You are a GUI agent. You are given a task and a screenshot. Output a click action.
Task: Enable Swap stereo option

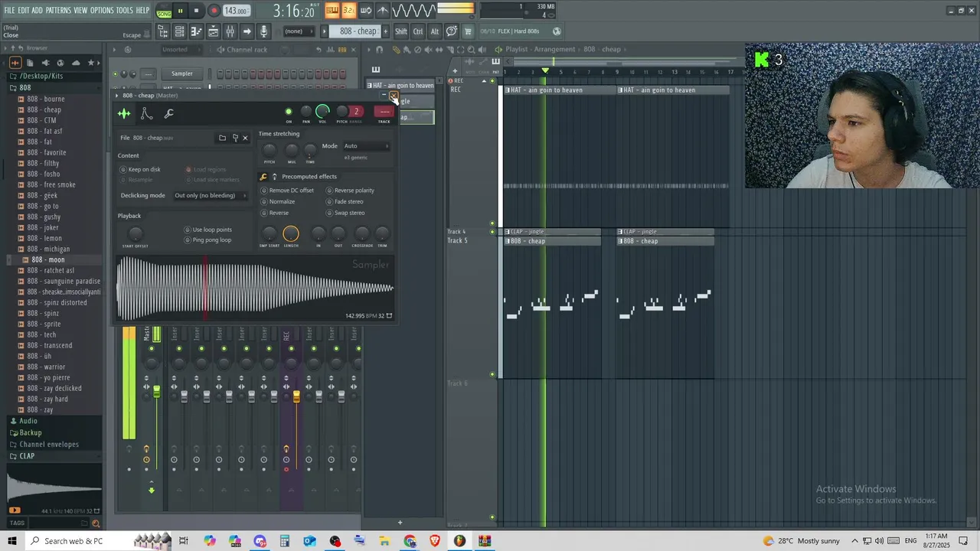pos(346,213)
